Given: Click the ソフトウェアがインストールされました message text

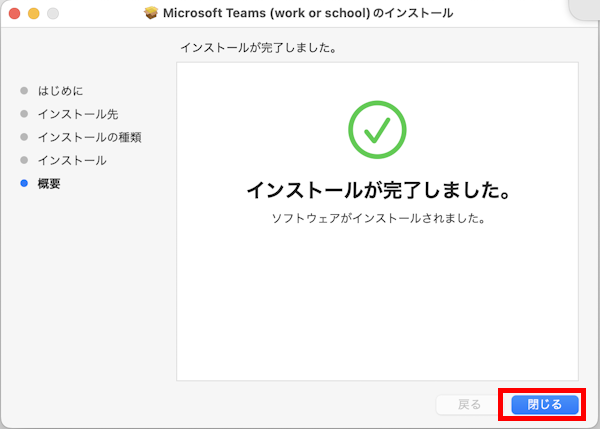Looking at the screenshot, I should click(x=378, y=217).
